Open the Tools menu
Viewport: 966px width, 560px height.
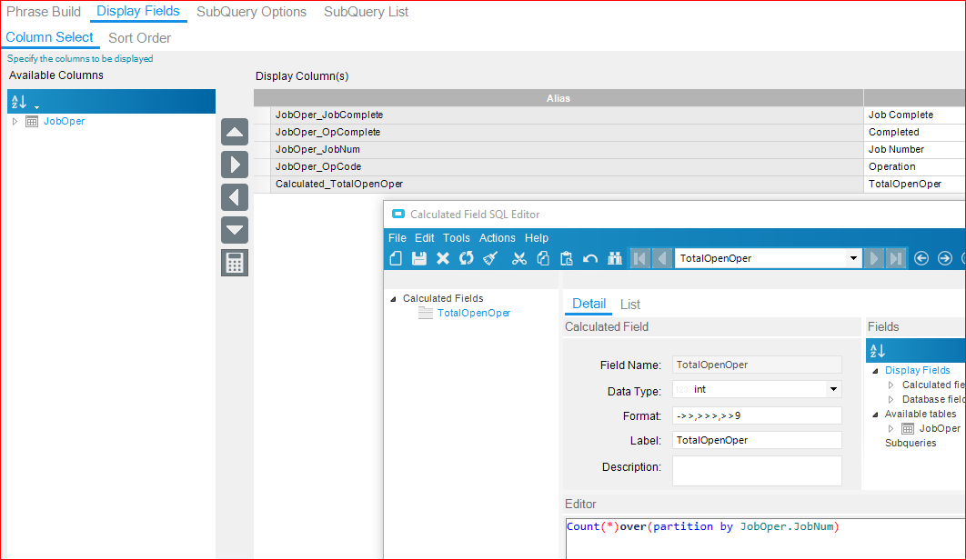coord(457,238)
